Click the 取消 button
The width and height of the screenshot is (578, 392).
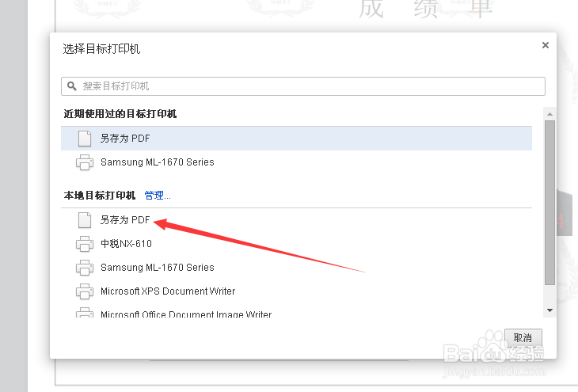coord(523,338)
